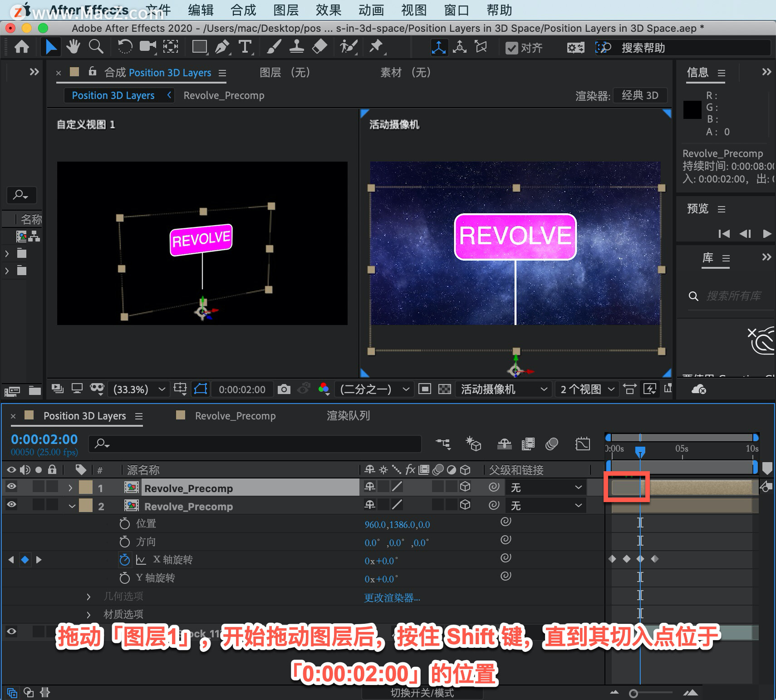The width and height of the screenshot is (776, 700).
Task: Open the 活动摄像机 3D view dropdown
Action: 504,389
